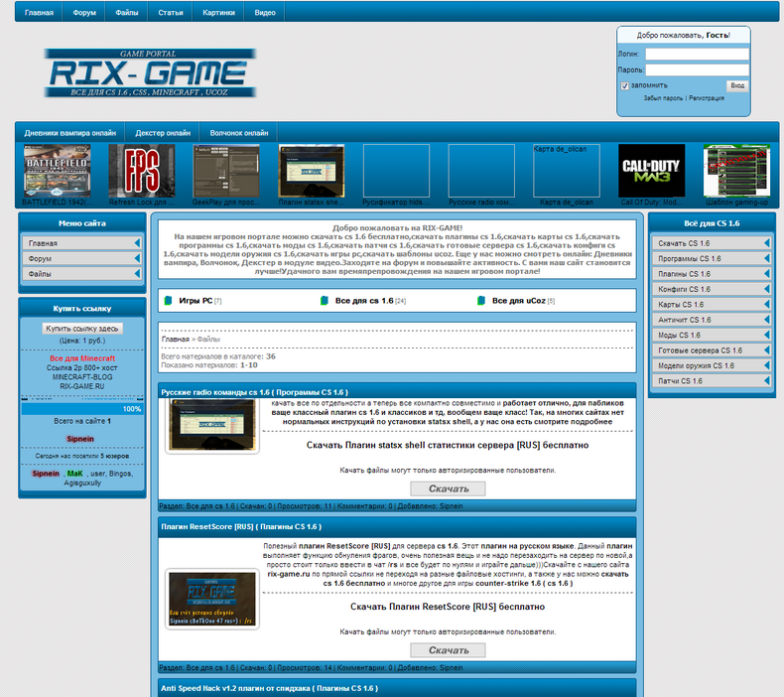784x697 pixels.
Task: Focus the Пароль input field
Action: 697,70
